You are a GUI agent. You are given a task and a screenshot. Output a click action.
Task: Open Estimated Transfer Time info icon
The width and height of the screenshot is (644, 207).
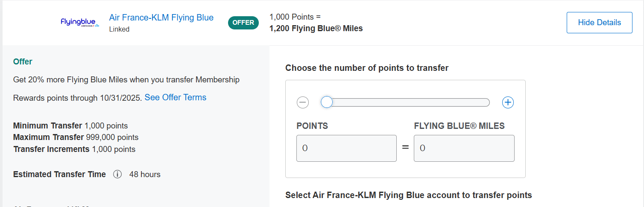[117, 174]
